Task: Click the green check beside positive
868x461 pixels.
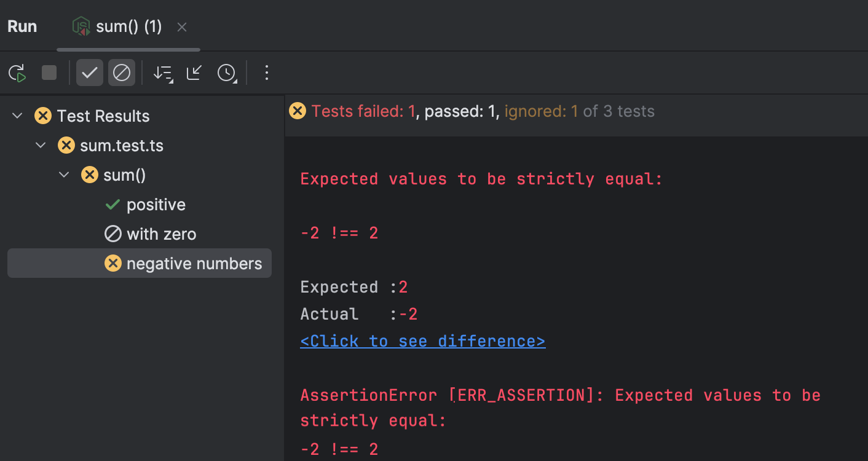Action: (x=112, y=205)
